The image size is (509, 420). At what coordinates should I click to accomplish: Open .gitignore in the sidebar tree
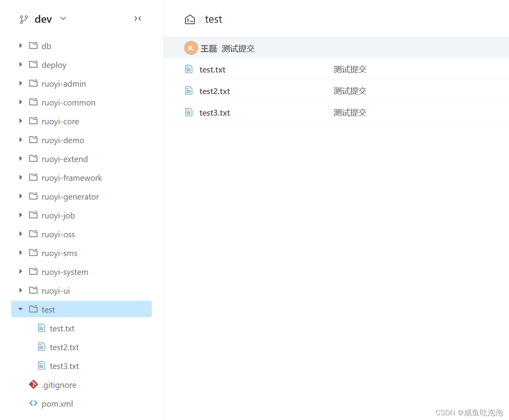click(59, 385)
